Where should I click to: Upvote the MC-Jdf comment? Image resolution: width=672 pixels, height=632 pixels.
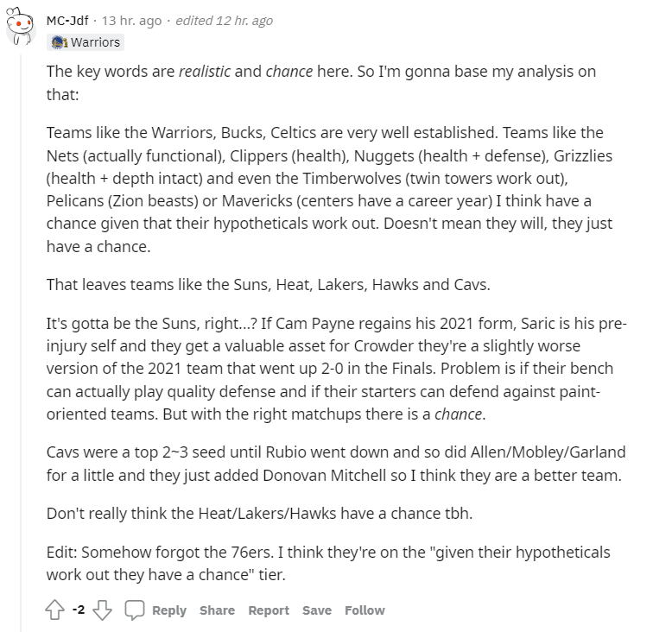click(55, 610)
